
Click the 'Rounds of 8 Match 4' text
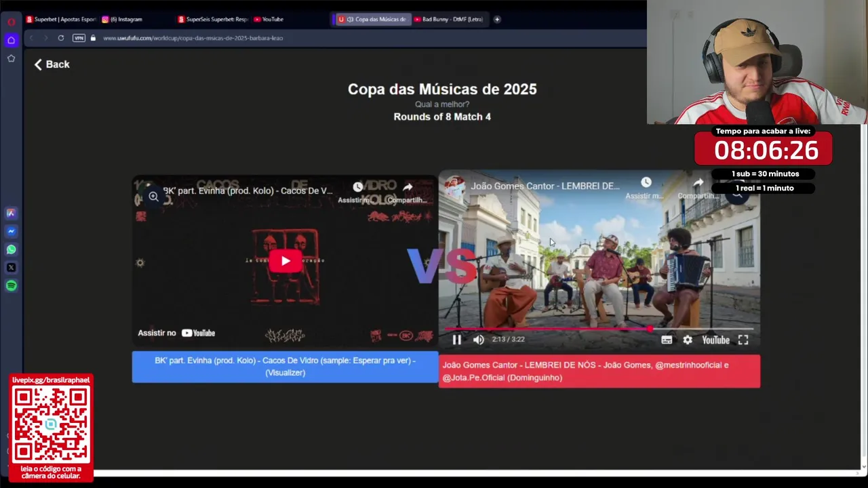click(x=442, y=117)
